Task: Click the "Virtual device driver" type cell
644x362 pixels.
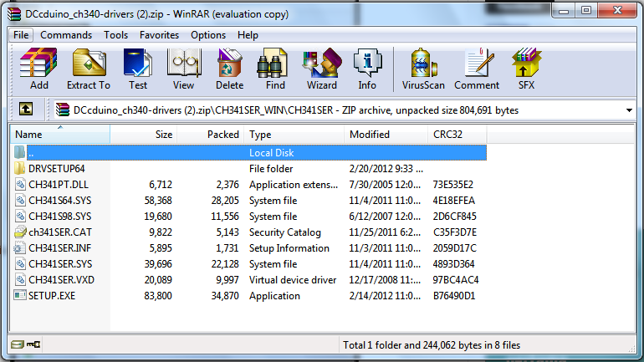Action: [293, 280]
